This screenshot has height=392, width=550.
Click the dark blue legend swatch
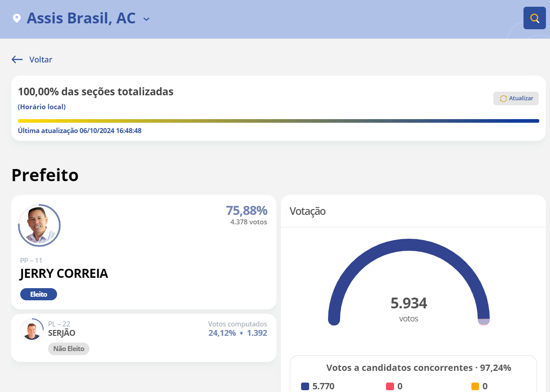point(305,386)
